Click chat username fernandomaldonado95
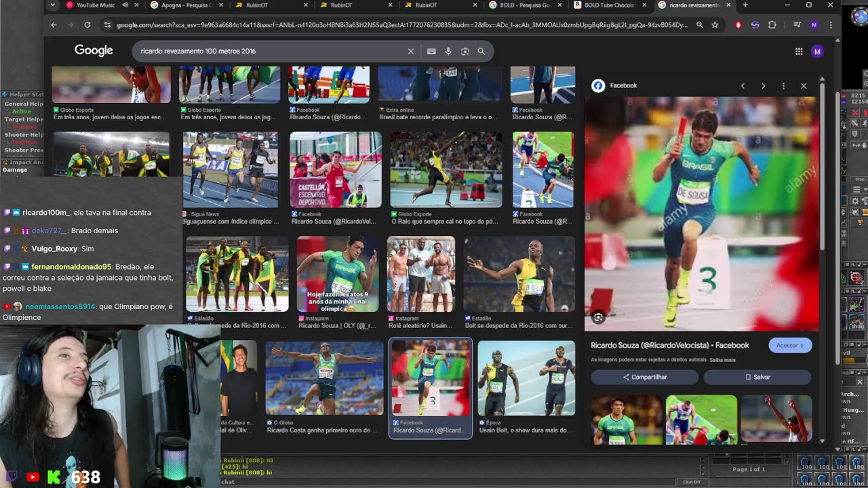The width and height of the screenshot is (868, 488). click(71, 267)
